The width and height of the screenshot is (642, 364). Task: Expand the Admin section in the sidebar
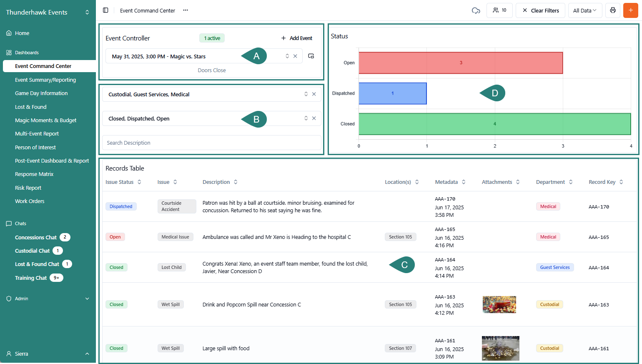(87, 299)
